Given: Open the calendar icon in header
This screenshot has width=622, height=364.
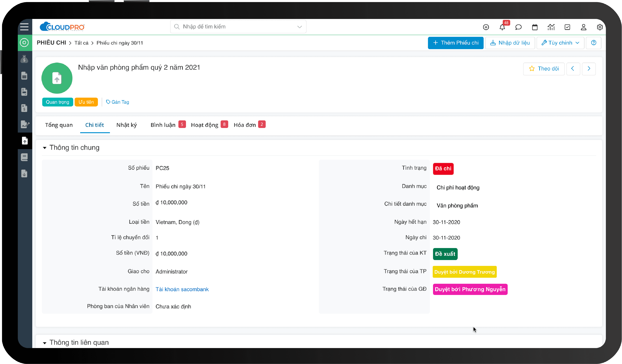Looking at the screenshot, I should click(x=535, y=27).
